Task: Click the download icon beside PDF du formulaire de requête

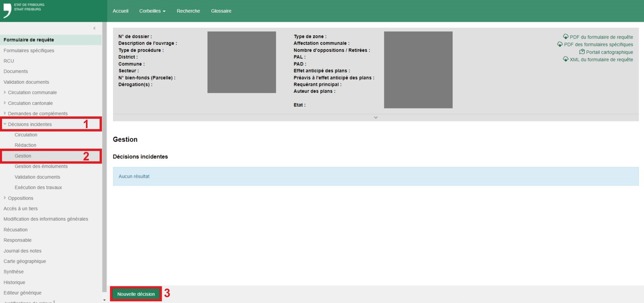Action: pos(565,37)
